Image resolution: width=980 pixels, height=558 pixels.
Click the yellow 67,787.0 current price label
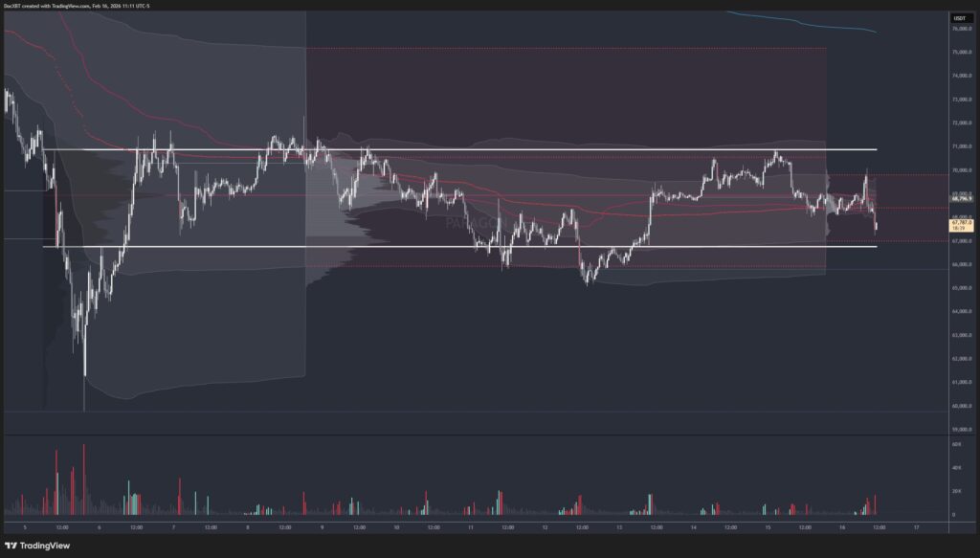click(962, 224)
